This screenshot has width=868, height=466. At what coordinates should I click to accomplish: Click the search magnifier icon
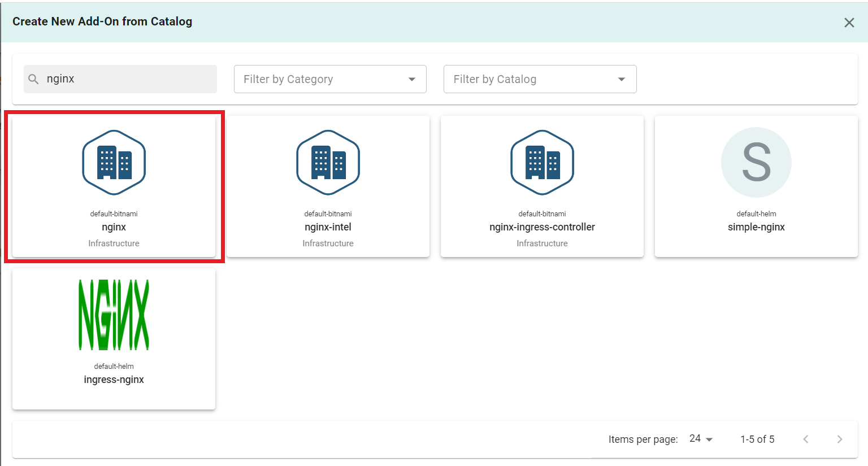[x=33, y=79]
